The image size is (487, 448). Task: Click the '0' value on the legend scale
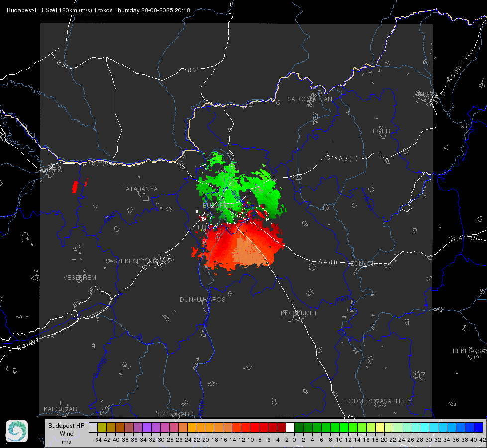pyautogui.click(x=294, y=440)
